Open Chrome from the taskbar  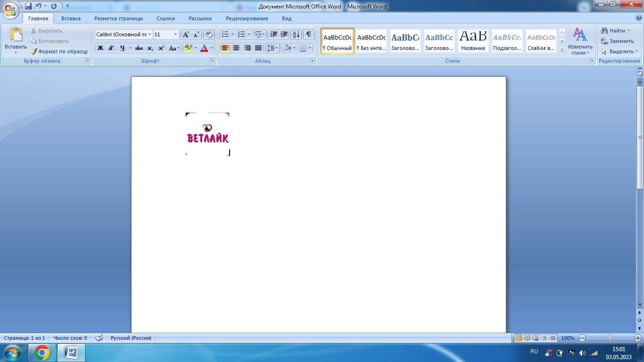(x=41, y=352)
